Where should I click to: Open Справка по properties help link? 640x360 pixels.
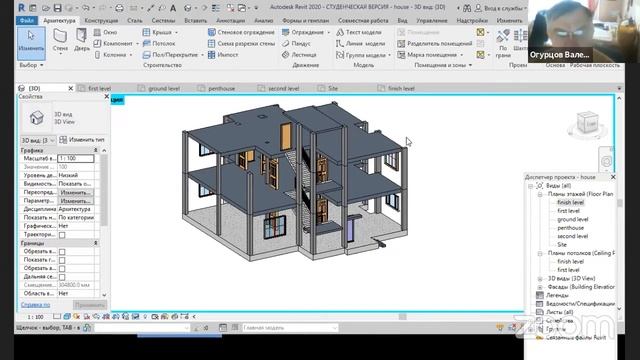tap(36, 305)
